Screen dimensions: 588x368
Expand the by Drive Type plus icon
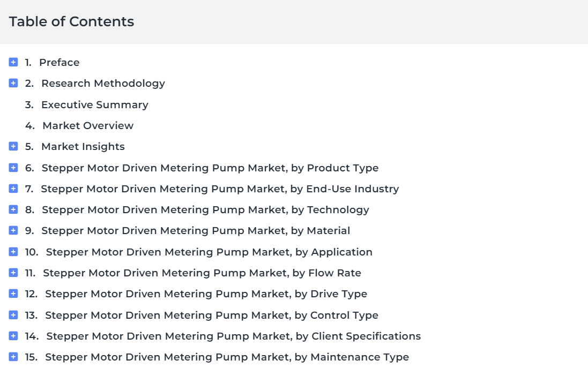coord(13,294)
